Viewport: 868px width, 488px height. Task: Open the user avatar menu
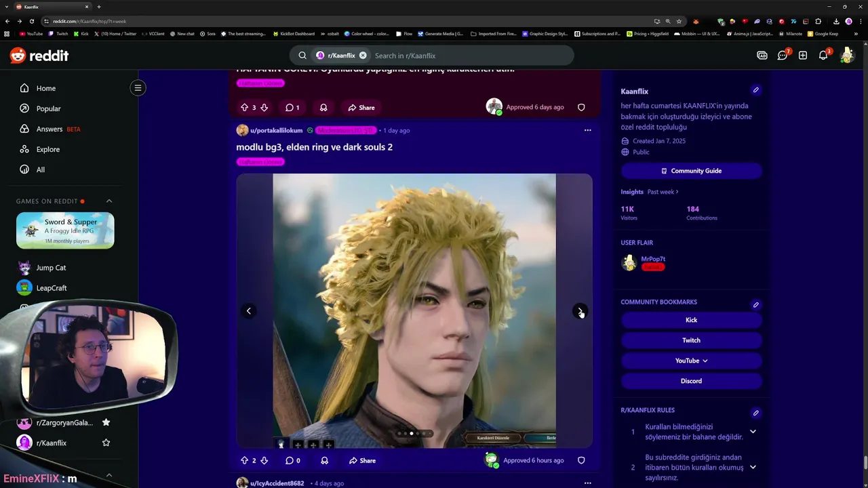[x=846, y=56]
